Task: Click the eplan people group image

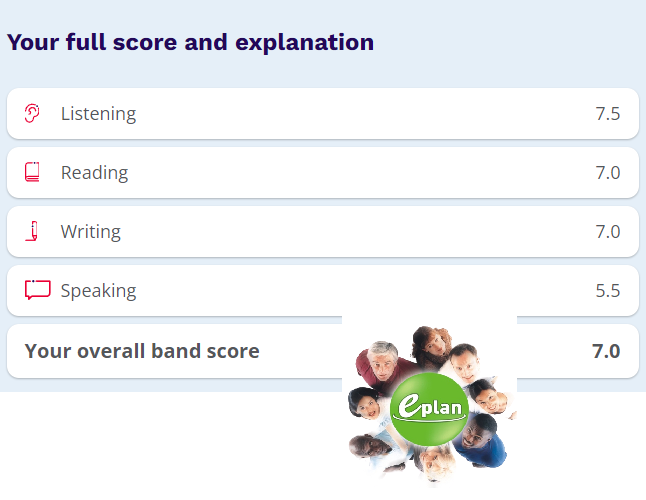Action: click(429, 402)
